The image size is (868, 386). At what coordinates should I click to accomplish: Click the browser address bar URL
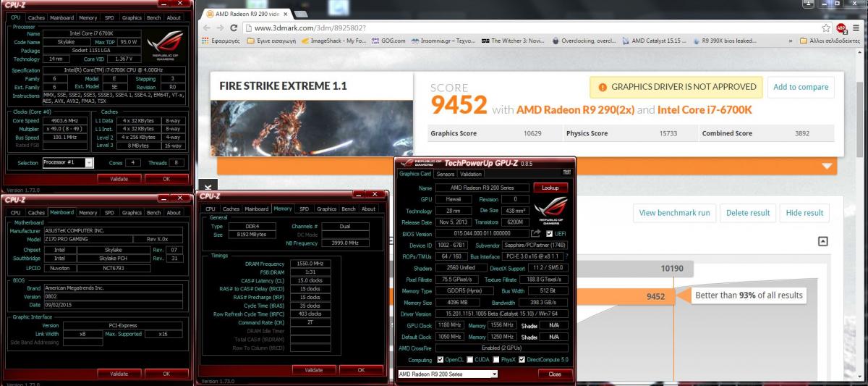pyautogui.click(x=310, y=28)
